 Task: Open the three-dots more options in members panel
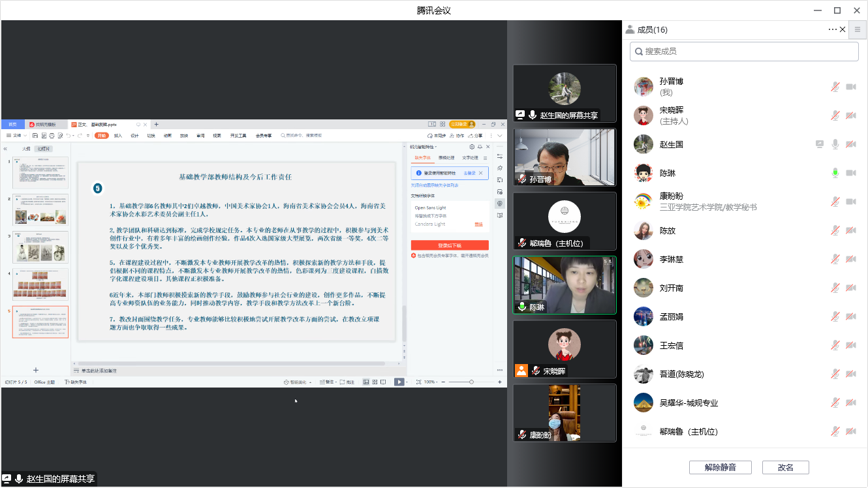(x=832, y=29)
